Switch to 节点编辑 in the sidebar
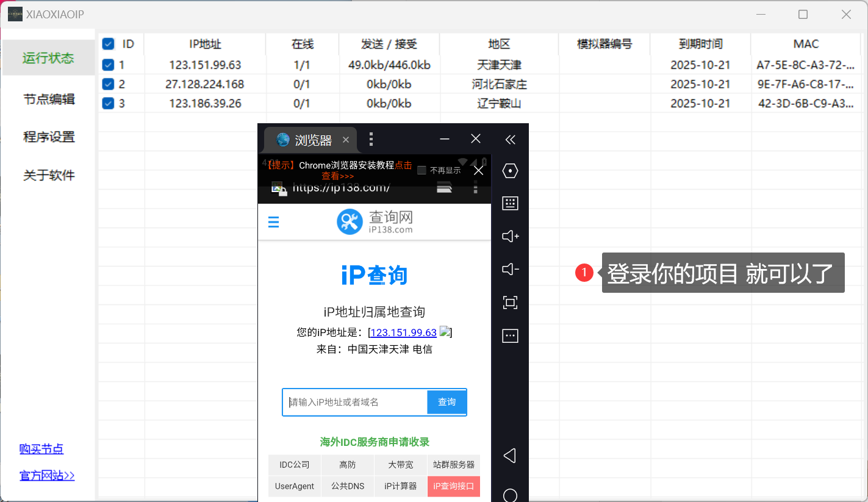Screen dimensions: 868x502 [x=49, y=99]
